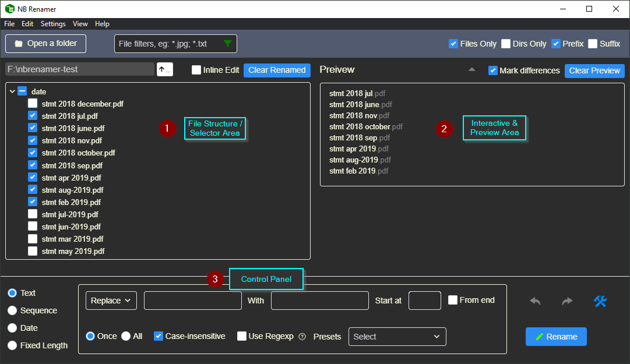Click the go up directory arrow button

click(x=165, y=69)
